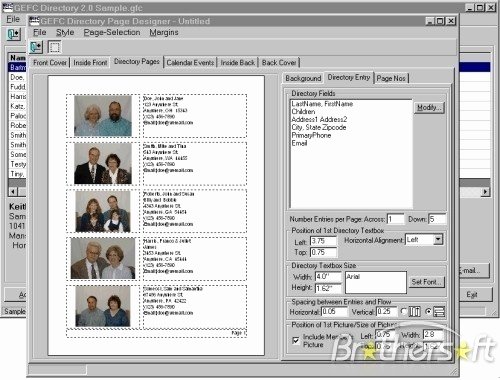
Task: Open the Page-Selection menu
Action: [112, 32]
